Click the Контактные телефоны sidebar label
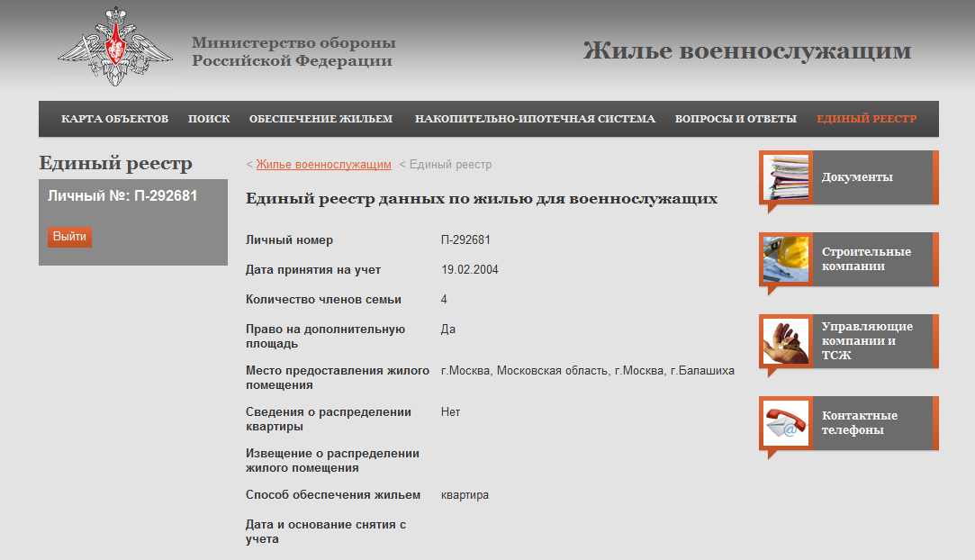 pyautogui.click(x=859, y=423)
